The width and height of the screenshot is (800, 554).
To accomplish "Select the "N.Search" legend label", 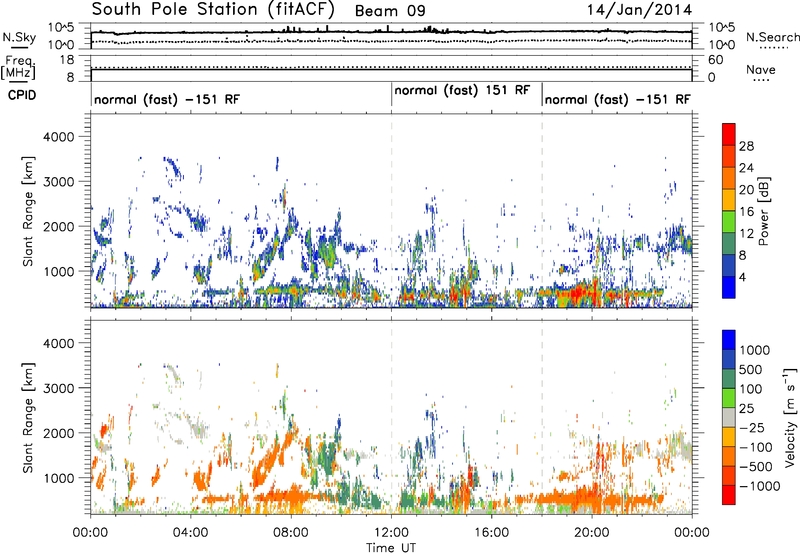I will point(772,37).
